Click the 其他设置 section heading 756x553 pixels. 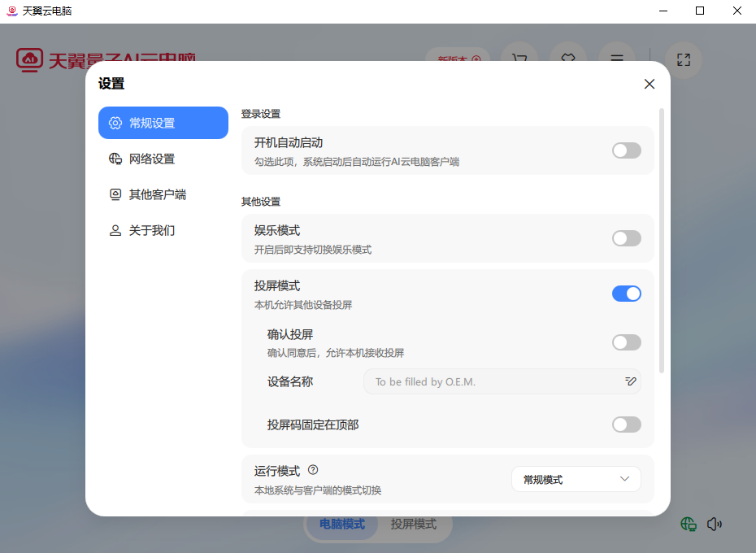[x=261, y=202]
